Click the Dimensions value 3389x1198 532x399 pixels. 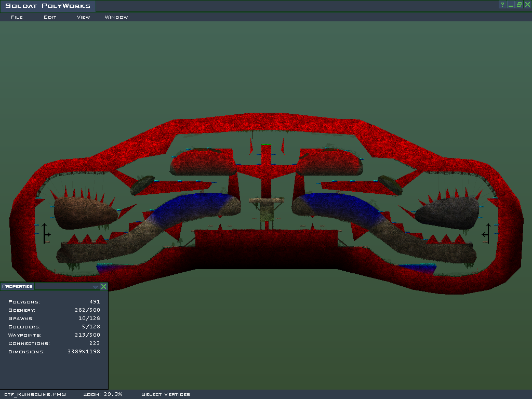pos(84,352)
